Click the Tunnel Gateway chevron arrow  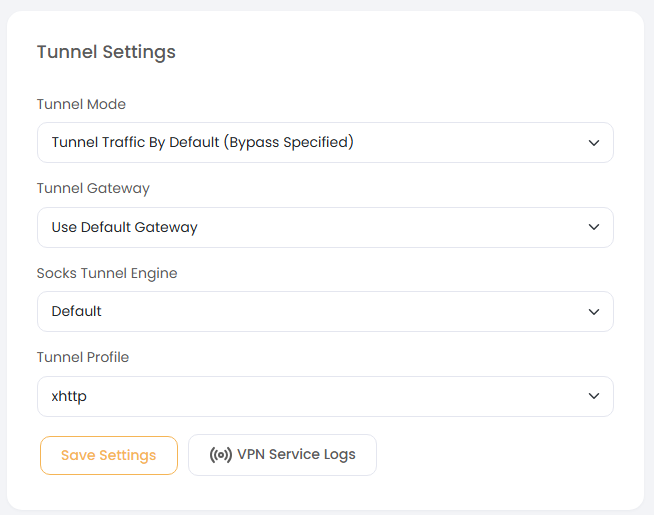[x=594, y=227]
